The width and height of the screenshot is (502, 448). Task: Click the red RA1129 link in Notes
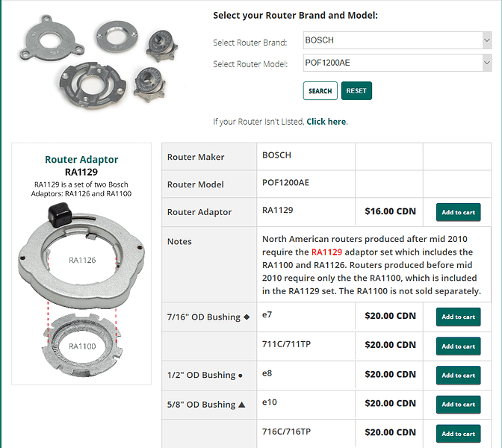tap(326, 252)
